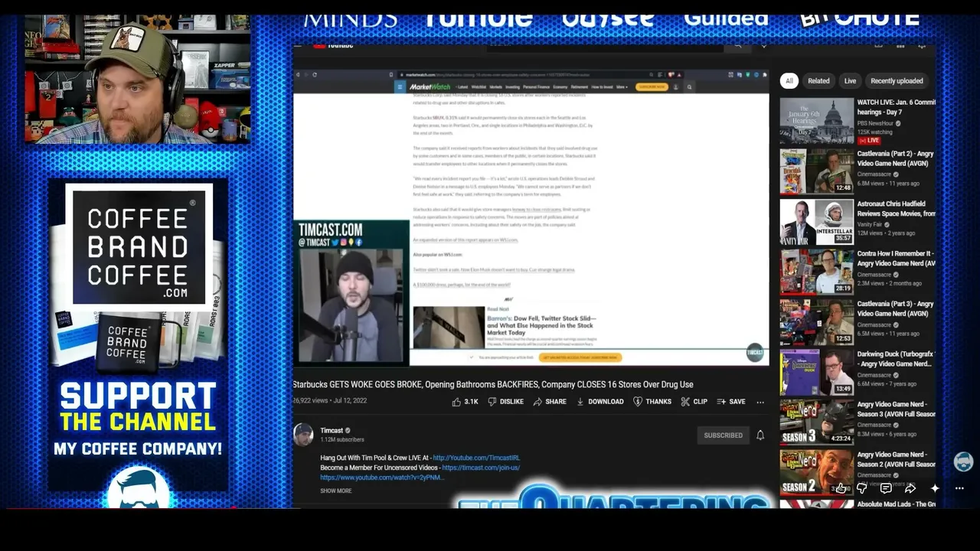Like the Starbucks video with 3.1K likes
The width and height of the screenshot is (980, 551).
pos(465,402)
